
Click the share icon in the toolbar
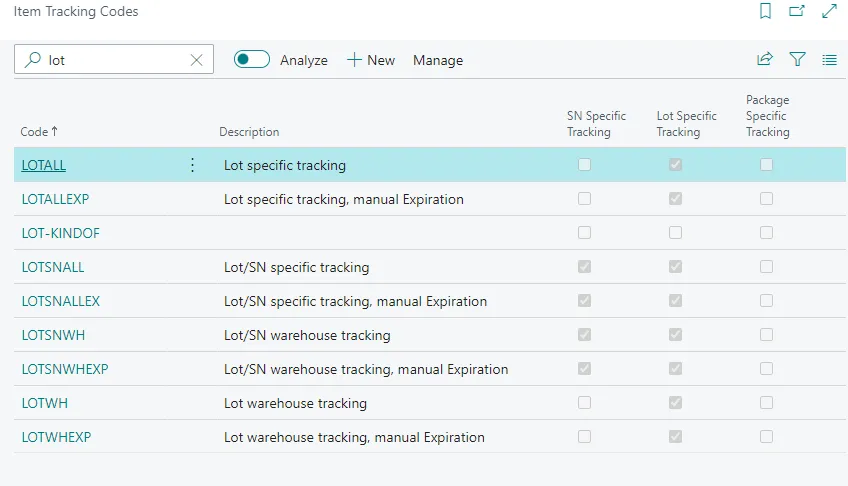click(765, 60)
